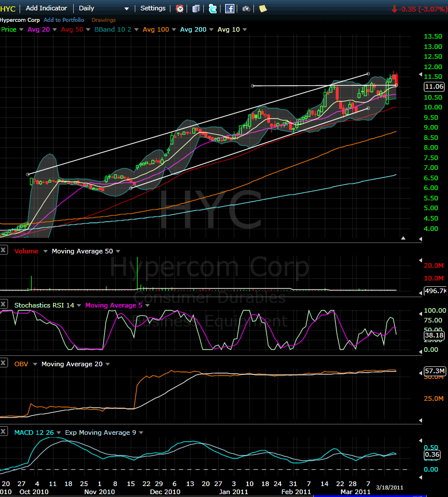The width and height of the screenshot is (448, 497).
Task: Click the 3/18/2011 date label
Action: coord(389,487)
